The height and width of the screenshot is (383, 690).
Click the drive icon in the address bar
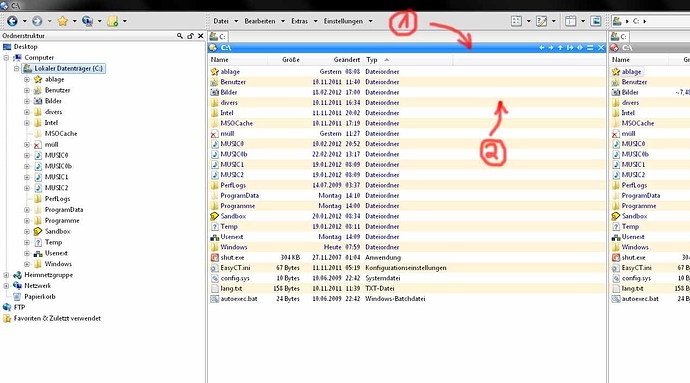click(617, 21)
